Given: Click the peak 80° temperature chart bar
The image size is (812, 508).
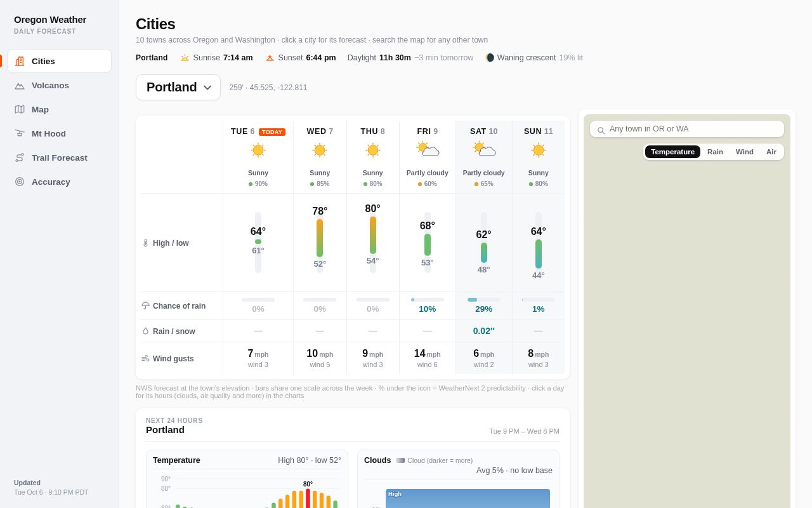Looking at the screenshot, I should point(308,498).
